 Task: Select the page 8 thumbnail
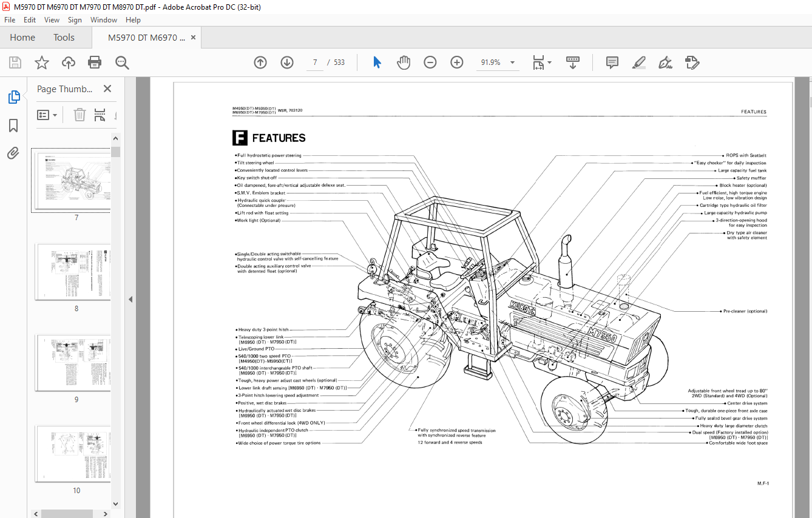pyautogui.click(x=73, y=272)
